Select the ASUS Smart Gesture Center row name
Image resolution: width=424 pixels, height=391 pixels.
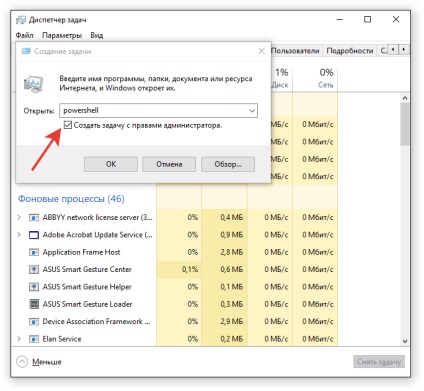87,270
